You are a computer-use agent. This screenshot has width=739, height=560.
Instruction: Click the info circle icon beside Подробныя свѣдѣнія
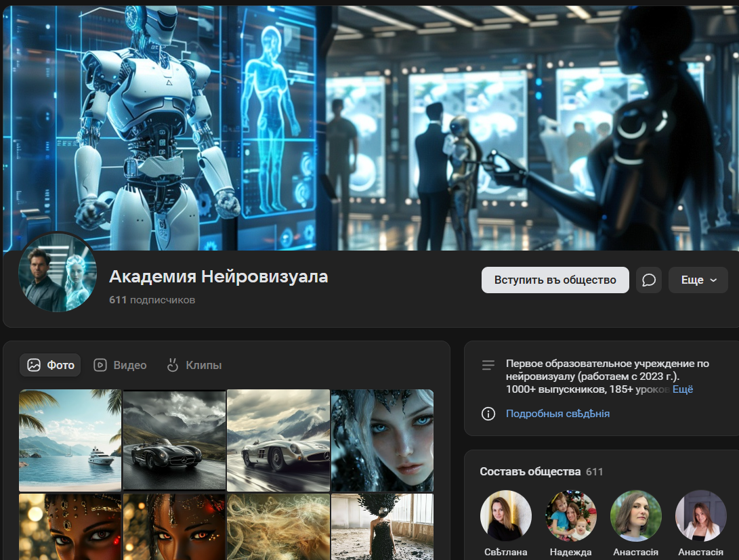pos(488,414)
